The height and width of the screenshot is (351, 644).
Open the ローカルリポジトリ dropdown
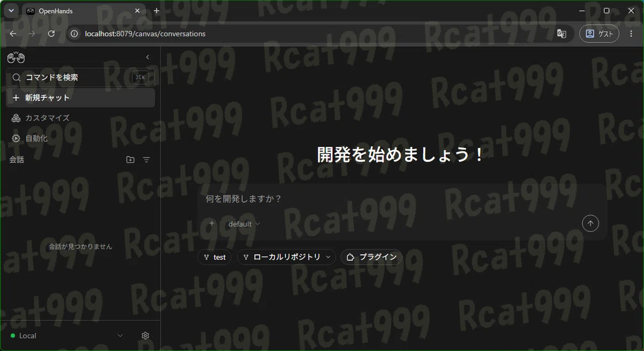pyautogui.click(x=287, y=257)
